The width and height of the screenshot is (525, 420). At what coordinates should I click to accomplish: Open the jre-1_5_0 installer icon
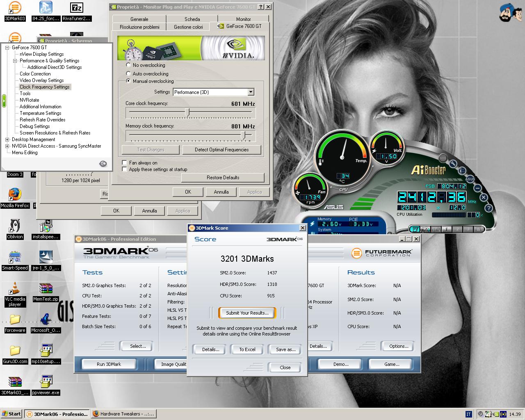tap(46, 260)
